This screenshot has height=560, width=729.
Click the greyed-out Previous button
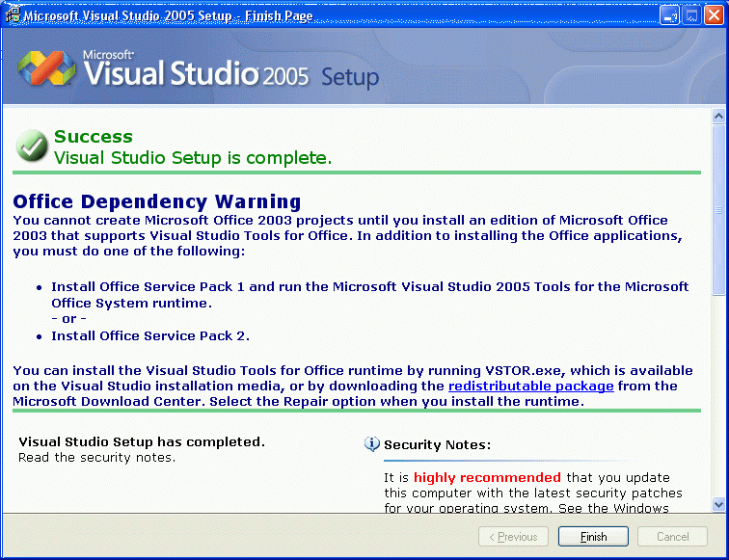point(513,537)
